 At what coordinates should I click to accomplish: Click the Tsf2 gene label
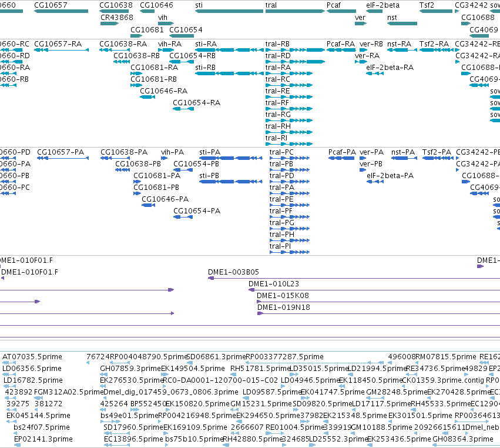[x=427, y=5]
